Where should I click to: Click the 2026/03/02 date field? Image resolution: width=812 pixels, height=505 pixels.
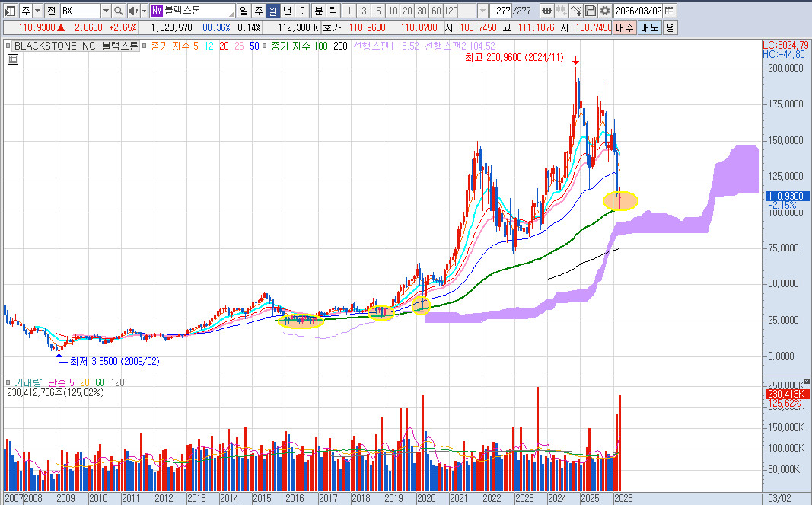(638, 11)
